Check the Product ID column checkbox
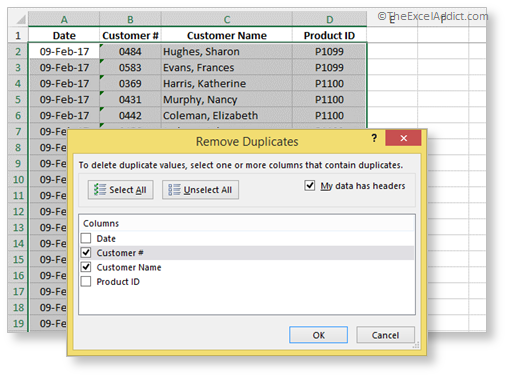The height and width of the screenshot is (377, 507). click(86, 281)
